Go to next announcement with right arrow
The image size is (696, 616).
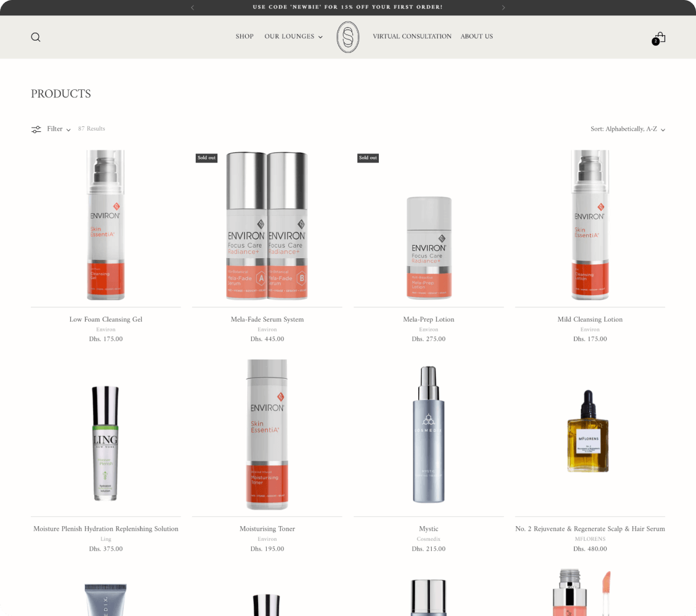503,7
